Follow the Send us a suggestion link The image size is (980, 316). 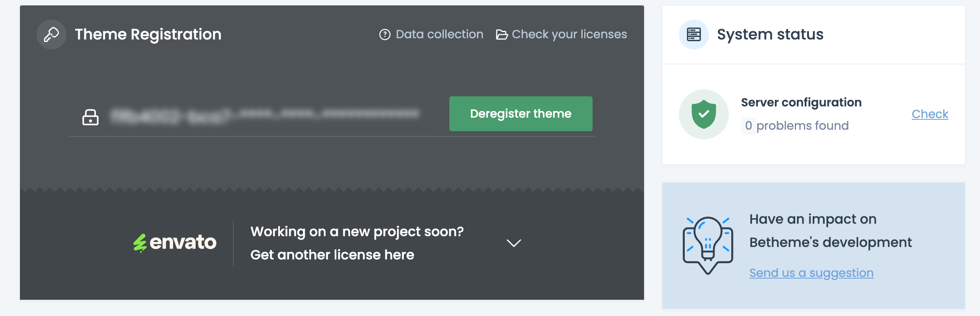[x=811, y=273]
